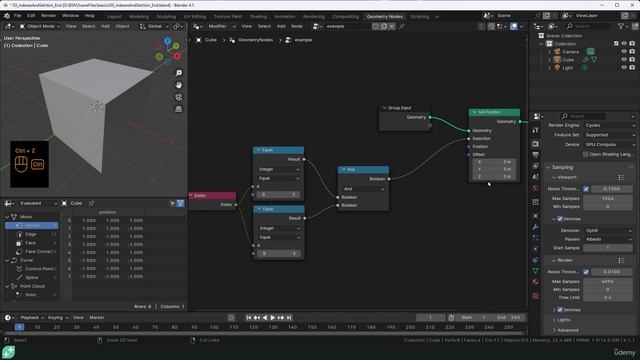Click the Light object icon in outliner
This screenshot has height=360, width=640.
(558, 68)
